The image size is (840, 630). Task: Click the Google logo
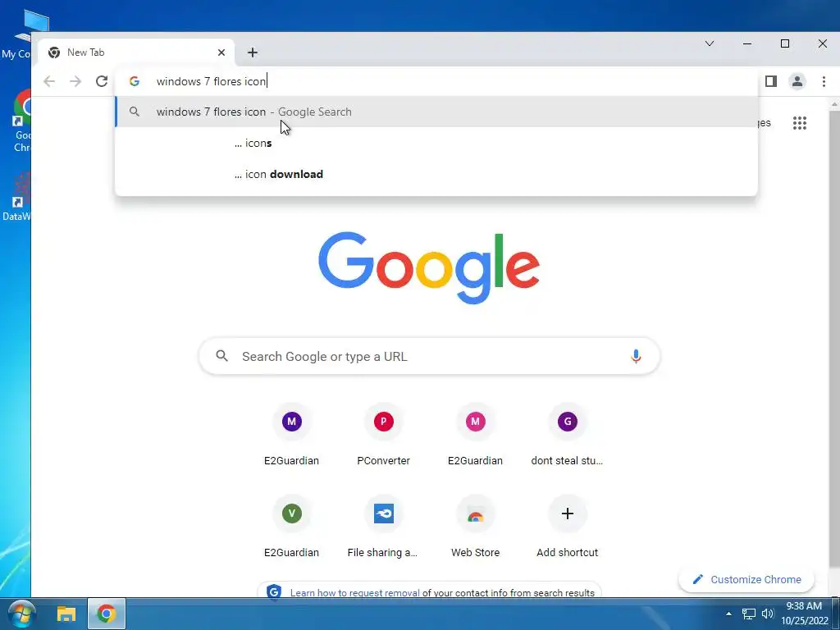428,267
